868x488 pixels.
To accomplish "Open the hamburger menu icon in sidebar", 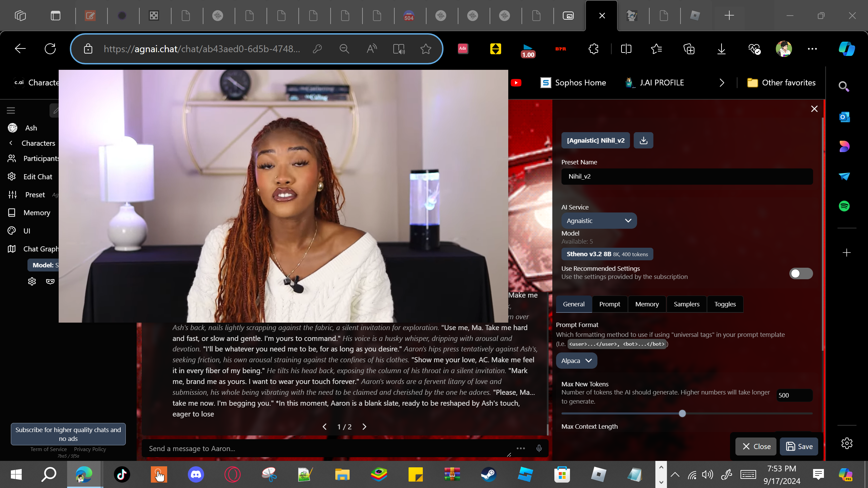I will point(11,110).
